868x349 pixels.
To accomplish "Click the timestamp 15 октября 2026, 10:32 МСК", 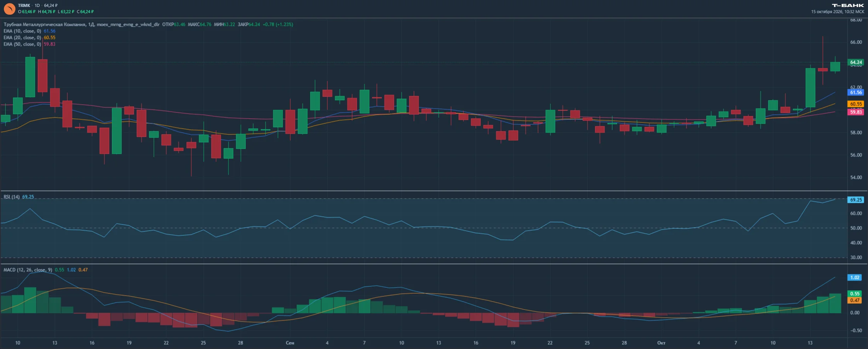I will [x=837, y=12].
